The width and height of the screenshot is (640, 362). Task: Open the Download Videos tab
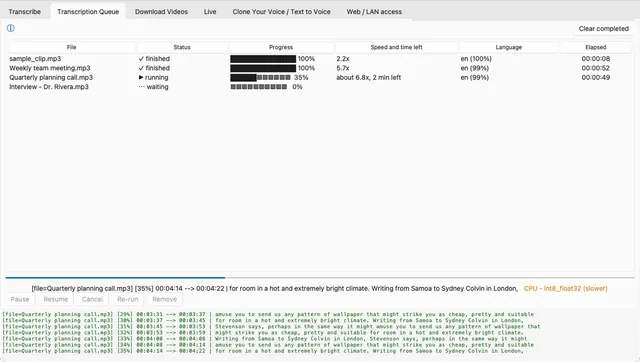[x=161, y=12]
